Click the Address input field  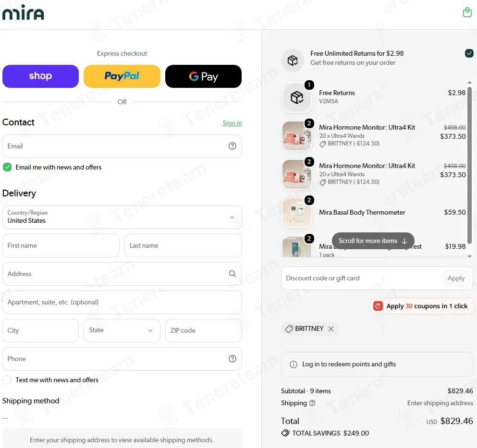(x=122, y=274)
